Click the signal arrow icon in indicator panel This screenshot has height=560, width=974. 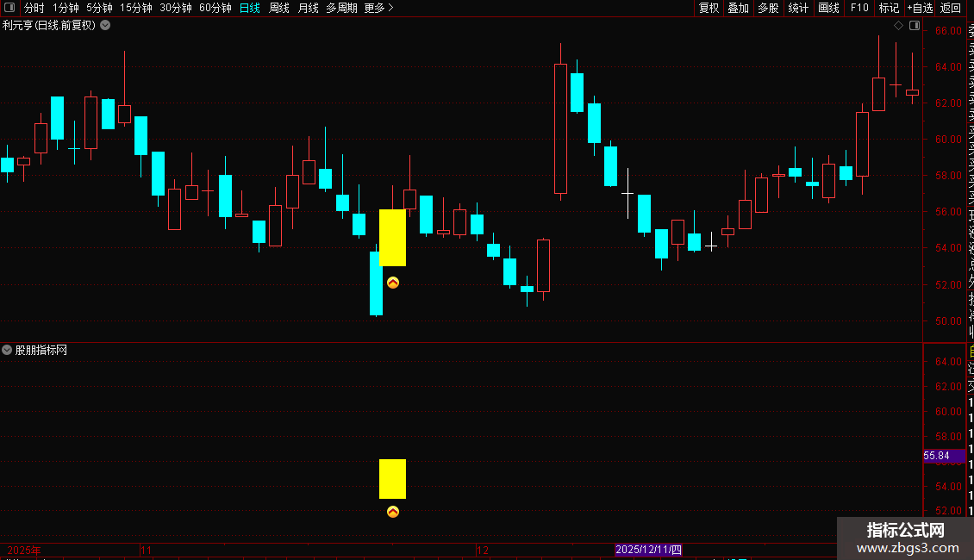(x=392, y=512)
